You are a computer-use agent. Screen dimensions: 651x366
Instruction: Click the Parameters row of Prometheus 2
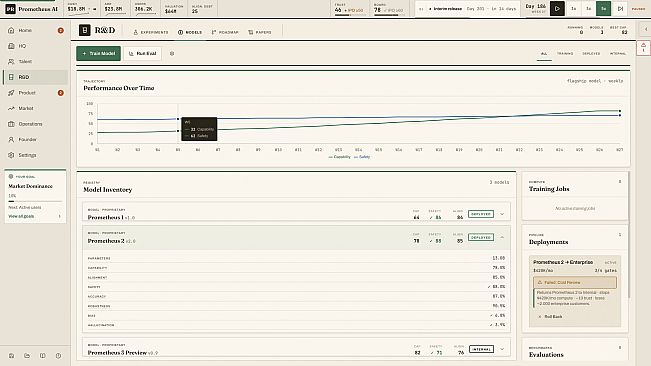[x=296, y=258]
